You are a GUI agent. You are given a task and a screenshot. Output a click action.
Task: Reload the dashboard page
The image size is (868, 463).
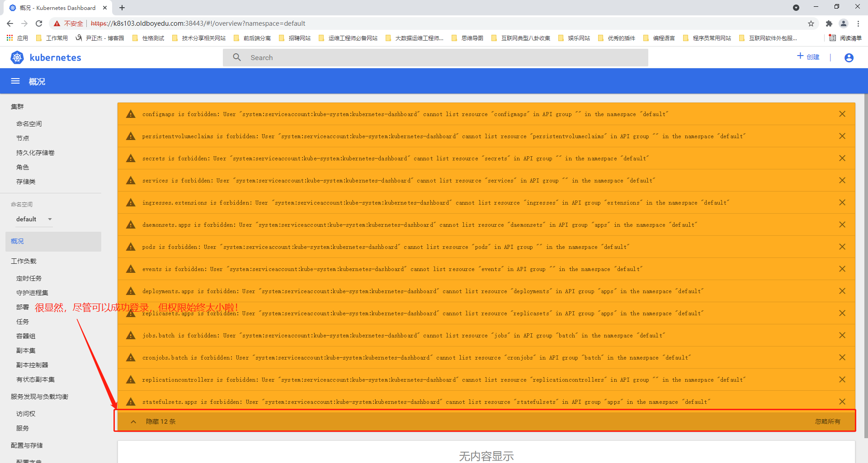(39, 23)
